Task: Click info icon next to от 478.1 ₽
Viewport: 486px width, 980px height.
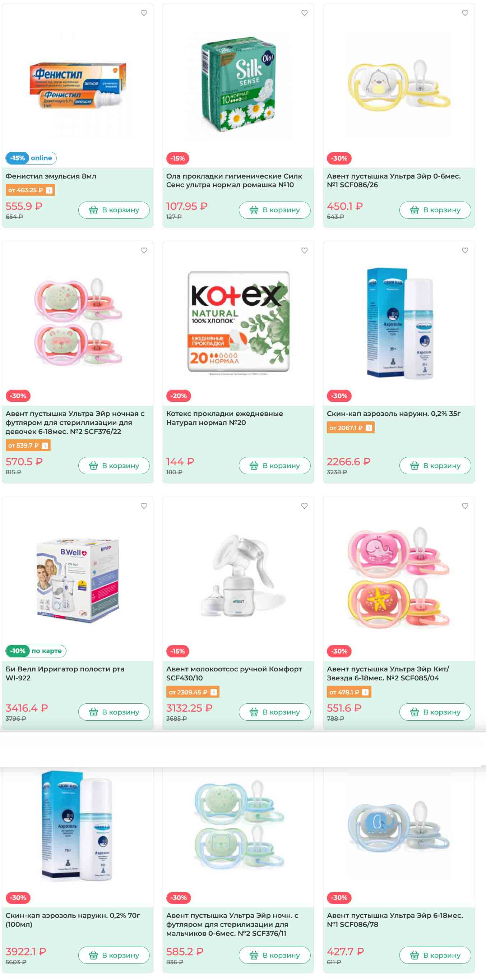Action: coord(365,692)
